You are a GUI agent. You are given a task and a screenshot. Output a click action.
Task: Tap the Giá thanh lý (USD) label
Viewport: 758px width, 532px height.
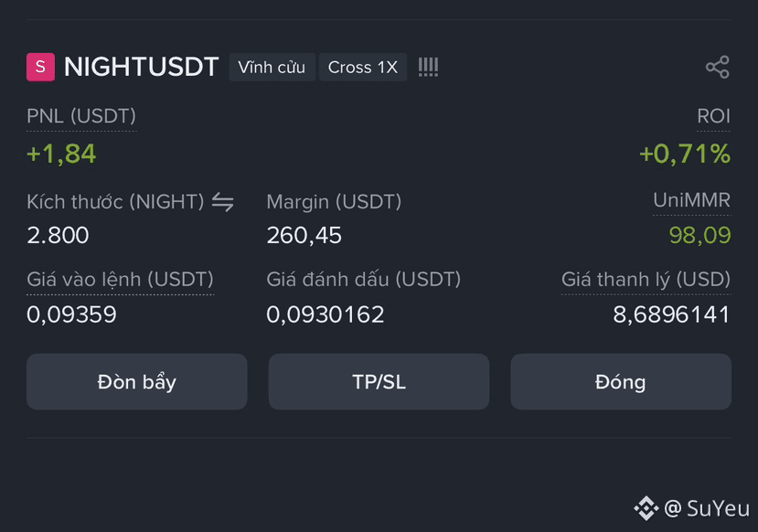coord(646,280)
